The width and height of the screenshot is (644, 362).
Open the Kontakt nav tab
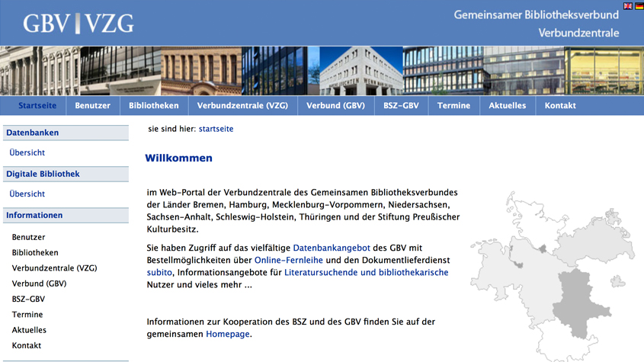560,106
